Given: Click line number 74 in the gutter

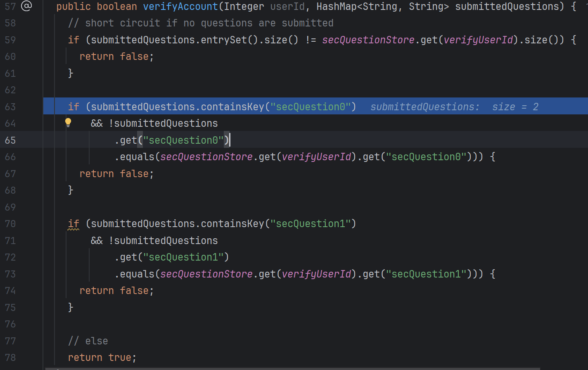Looking at the screenshot, I should pyautogui.click(x=10, y=291).
